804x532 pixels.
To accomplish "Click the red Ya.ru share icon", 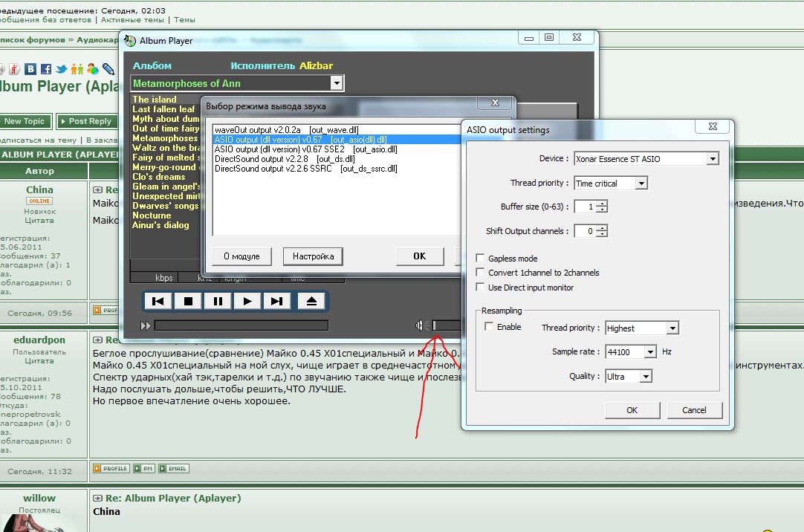I will coord(14,69).
